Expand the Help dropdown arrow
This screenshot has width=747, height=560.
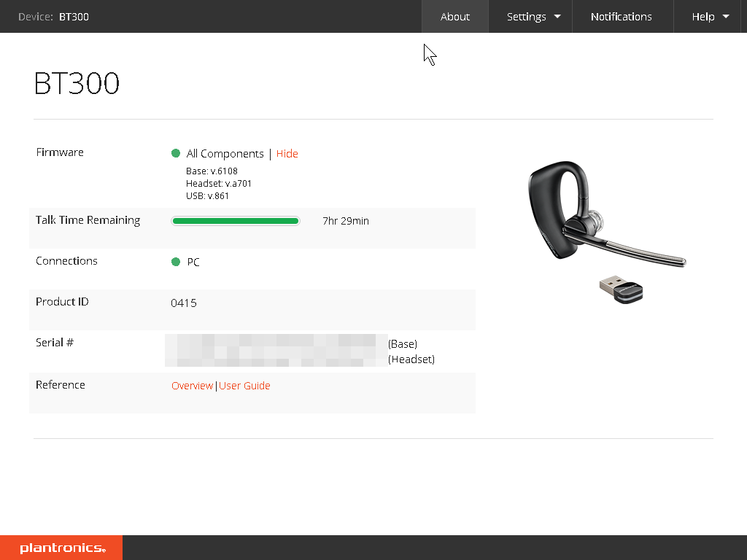point(726,17)
